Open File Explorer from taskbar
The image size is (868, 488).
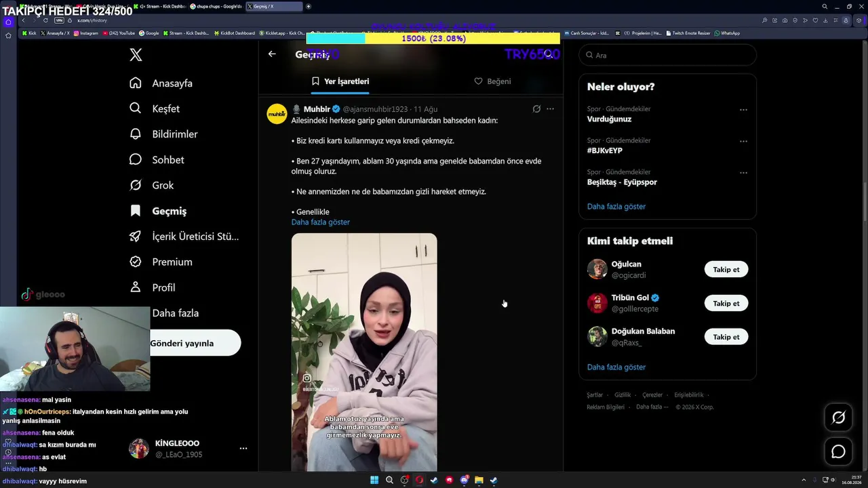(x=479, y=481)
